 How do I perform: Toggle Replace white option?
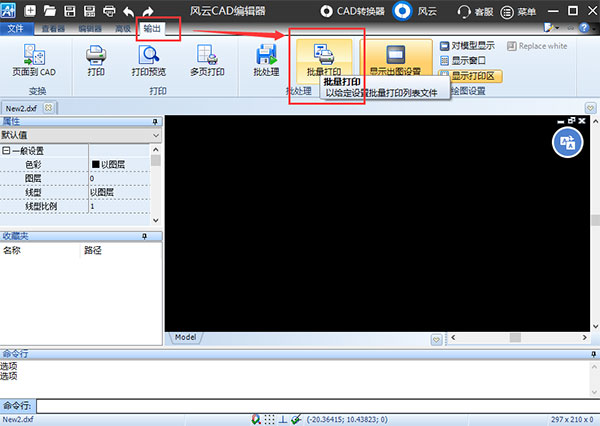coord(537,46)
